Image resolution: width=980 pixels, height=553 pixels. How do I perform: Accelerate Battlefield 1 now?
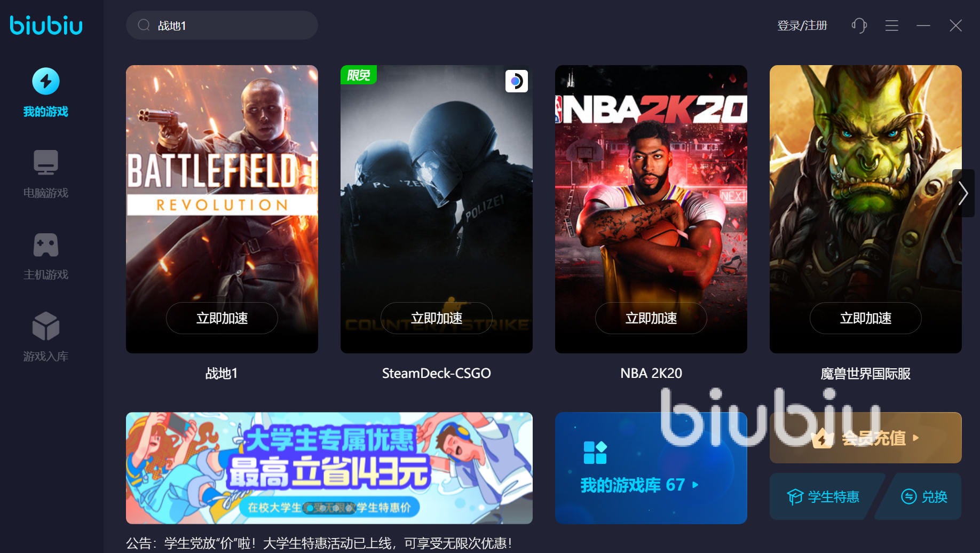[x=222, y=318]
